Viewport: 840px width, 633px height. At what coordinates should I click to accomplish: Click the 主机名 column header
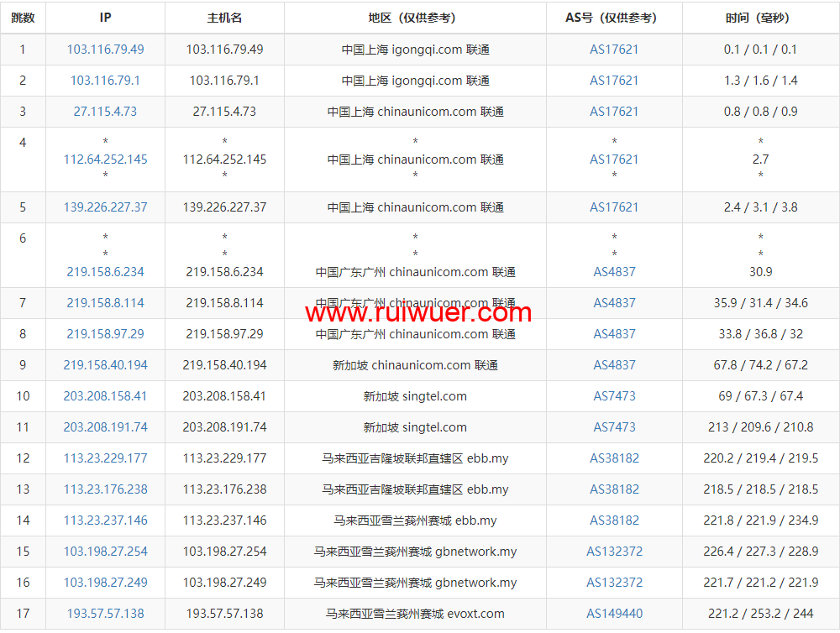pyautogui.click(x=224, y=18)
